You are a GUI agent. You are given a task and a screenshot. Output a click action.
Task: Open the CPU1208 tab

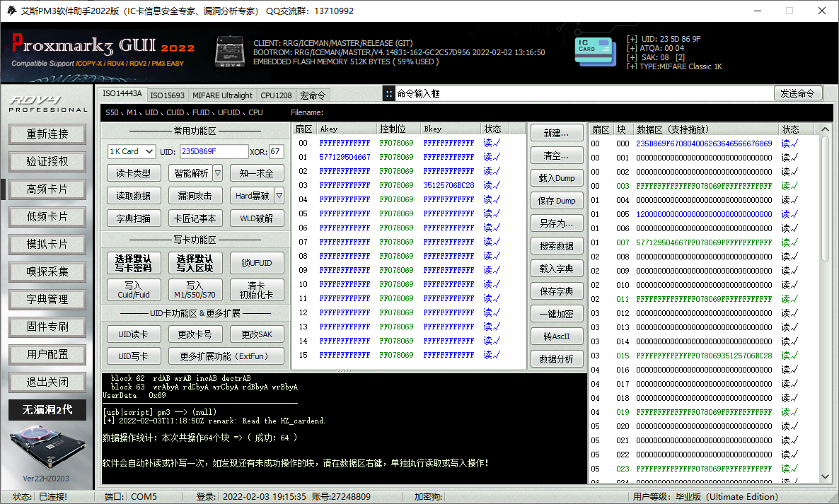pyautogui.click(x=276, y=95)
